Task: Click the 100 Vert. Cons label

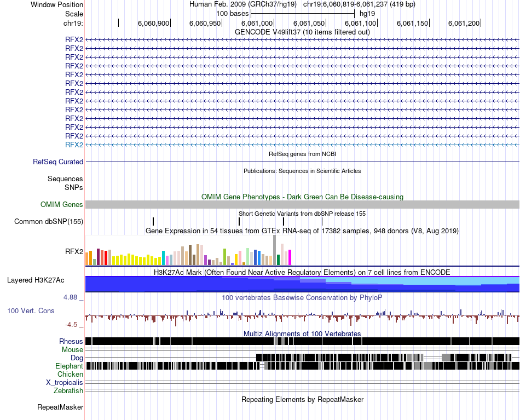Action: (x=31, y=311)
